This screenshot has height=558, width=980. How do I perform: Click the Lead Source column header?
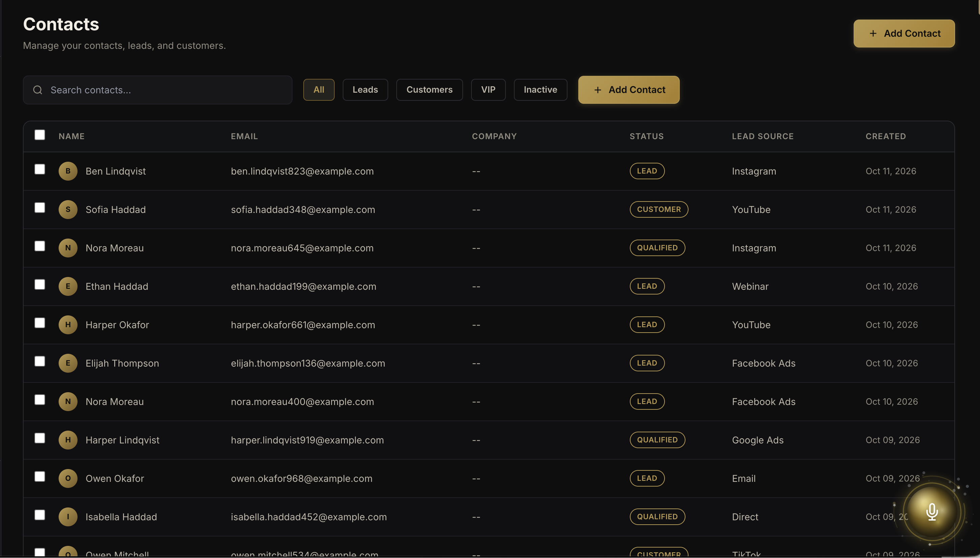pyautogui.click(x=763, y=136)
